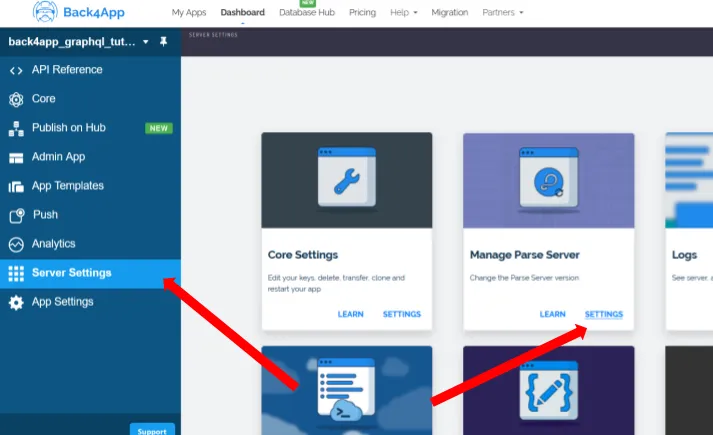Click the Core Settings wrench illustration
The image size is (713, 435).
click(x=347, y=180)
